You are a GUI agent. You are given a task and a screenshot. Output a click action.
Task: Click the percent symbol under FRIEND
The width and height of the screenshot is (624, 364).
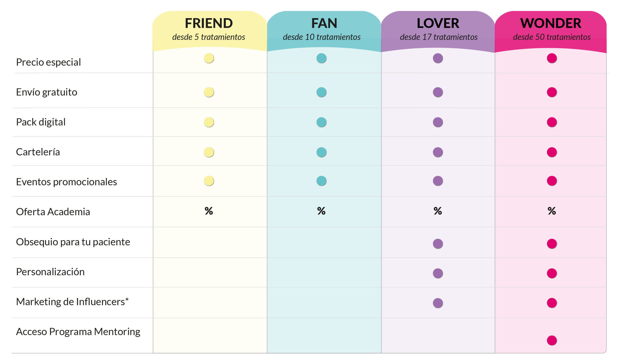(x=209, y=211)
